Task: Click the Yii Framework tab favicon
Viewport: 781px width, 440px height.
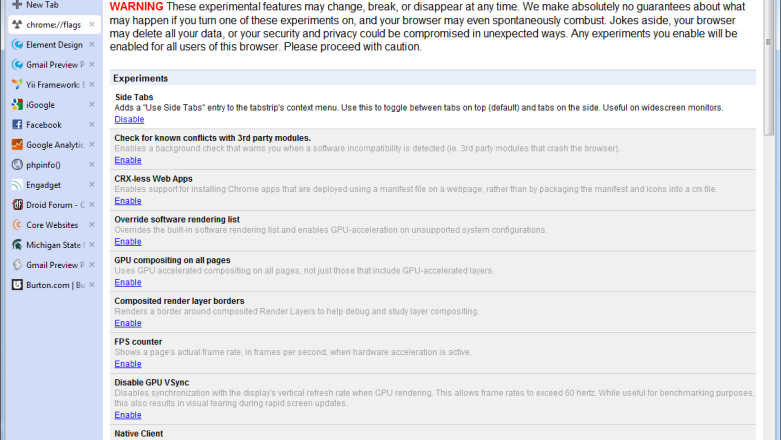Action: coord(17,85)
